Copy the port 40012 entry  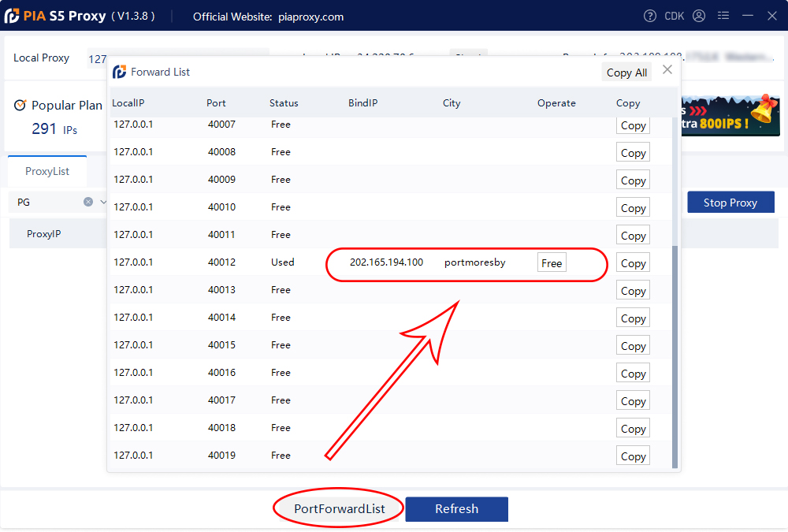634,263
